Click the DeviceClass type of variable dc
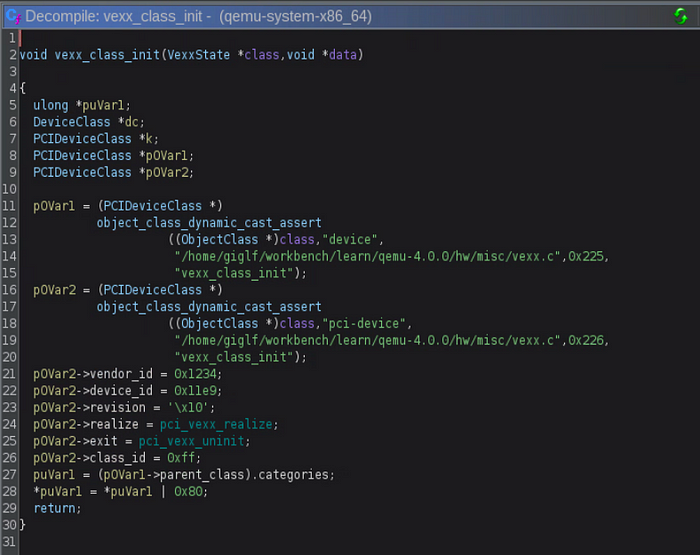 (72, 122)
